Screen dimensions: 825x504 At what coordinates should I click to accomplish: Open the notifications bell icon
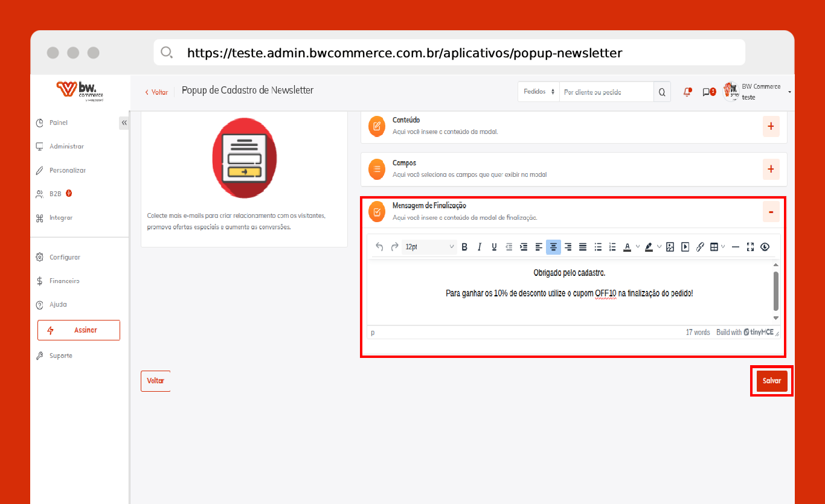[687, 92]
